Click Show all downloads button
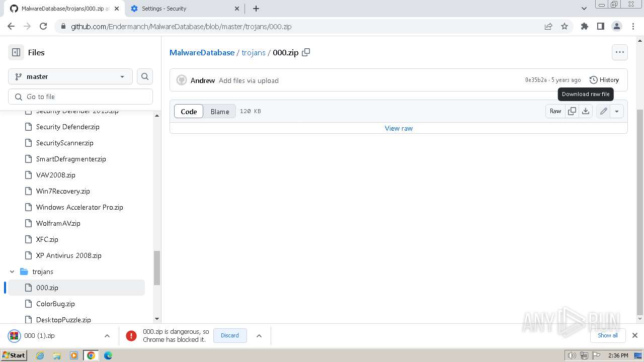 [x=607, y=335]
